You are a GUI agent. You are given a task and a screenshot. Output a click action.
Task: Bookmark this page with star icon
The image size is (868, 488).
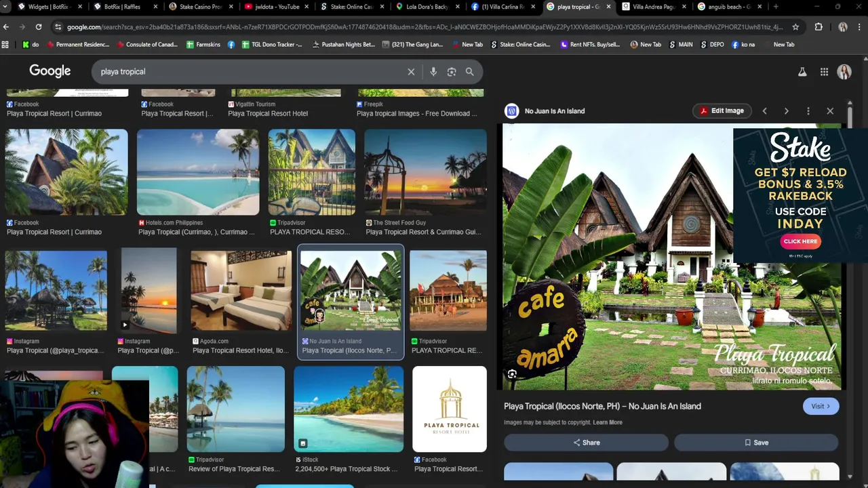pos(795,27)
